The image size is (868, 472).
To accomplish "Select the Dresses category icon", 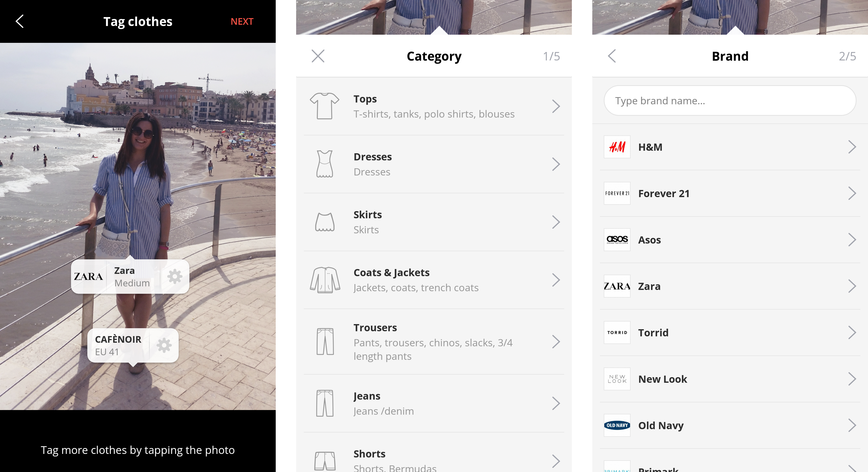I will click(324, 164).
